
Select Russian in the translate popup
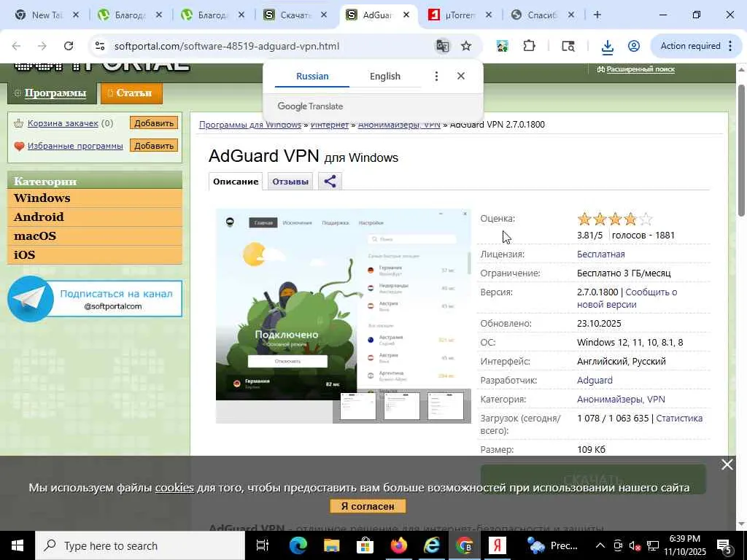click(x=312, y=76)
